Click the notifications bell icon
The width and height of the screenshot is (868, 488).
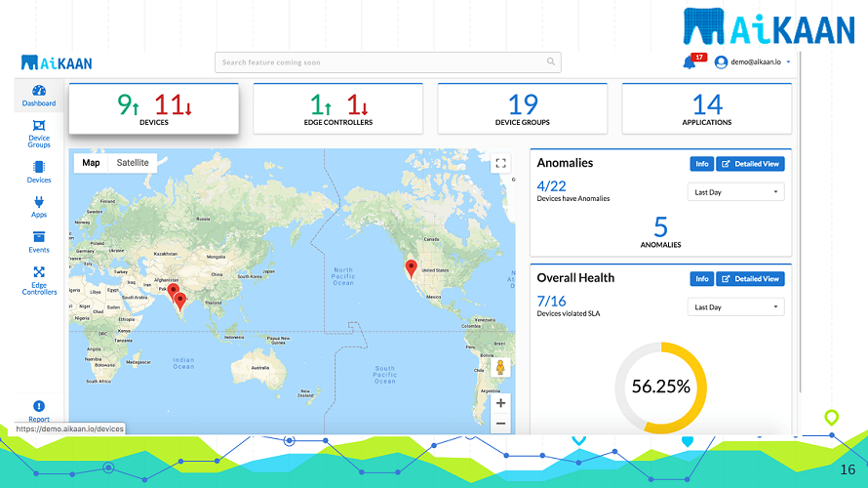coord(690,62)
